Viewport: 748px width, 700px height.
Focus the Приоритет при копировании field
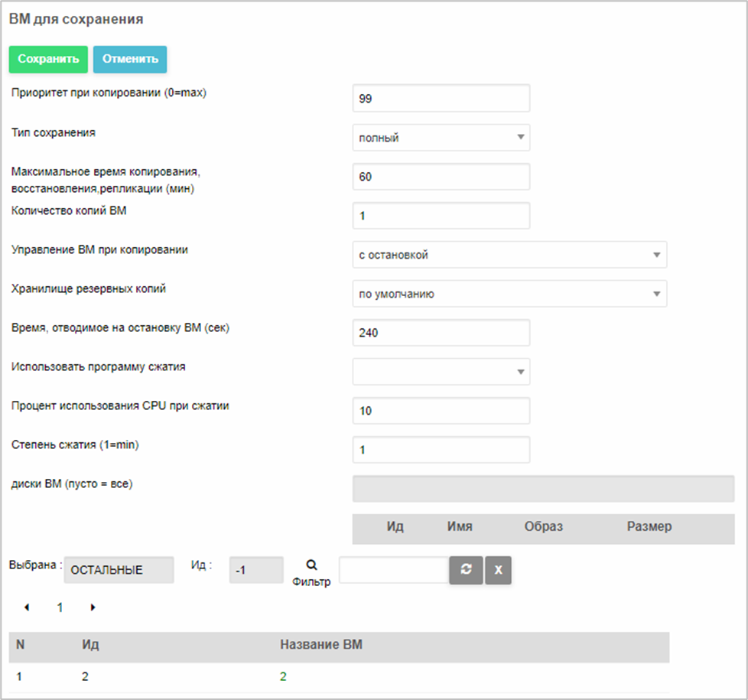tap(441, 98)
